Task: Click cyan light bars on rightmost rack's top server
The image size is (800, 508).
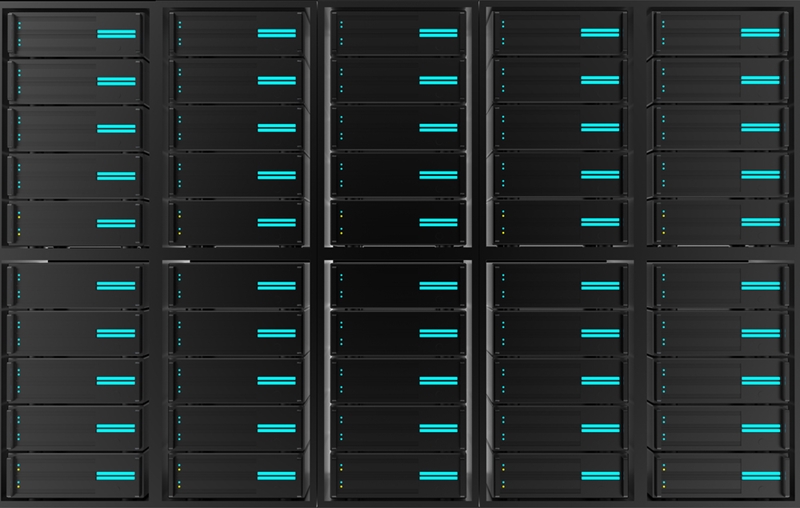Action: click(759, 34)
